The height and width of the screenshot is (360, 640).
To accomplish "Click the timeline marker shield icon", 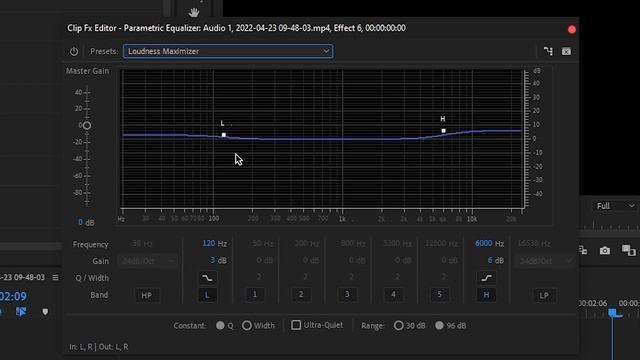I will coord(45,312).
